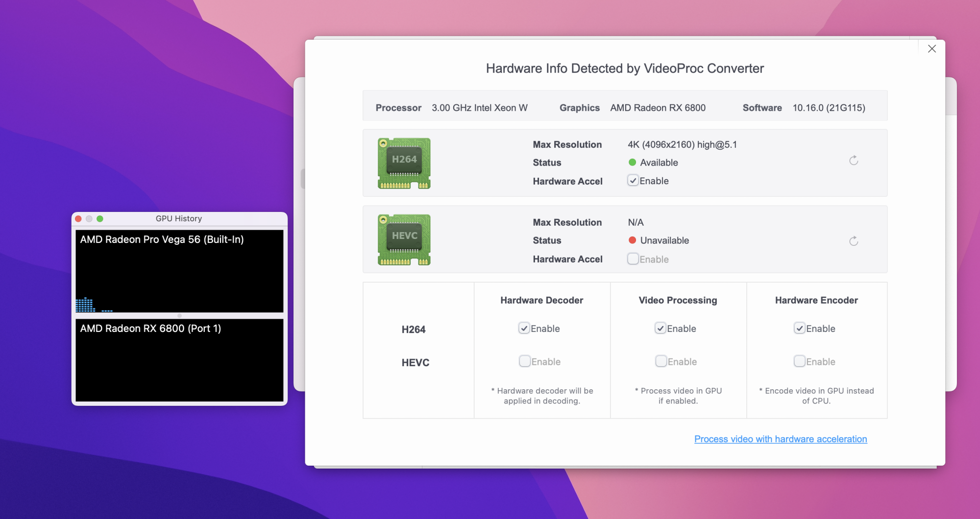Click the dialog title 'Hardware Info Detected by VideoProc Converter'
The height and width of the screenshot is (519, 980).
625,69
